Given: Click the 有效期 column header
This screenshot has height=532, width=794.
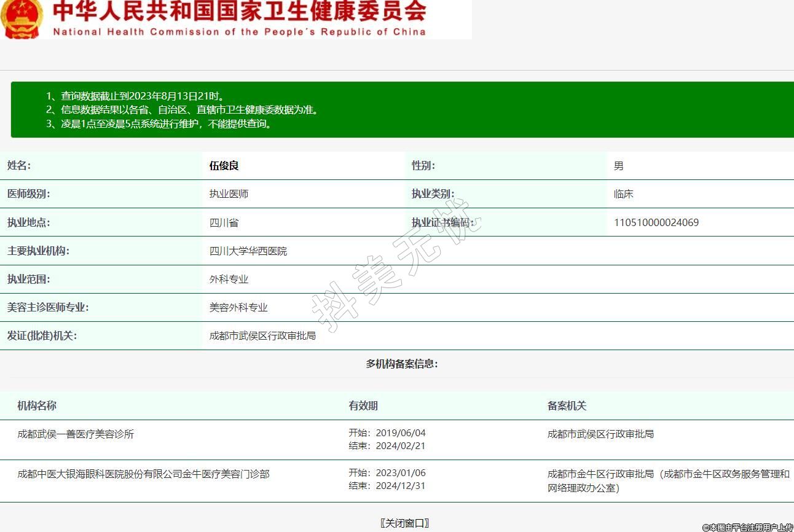Looking at the screenshot, I should click(x=363, y=405).
